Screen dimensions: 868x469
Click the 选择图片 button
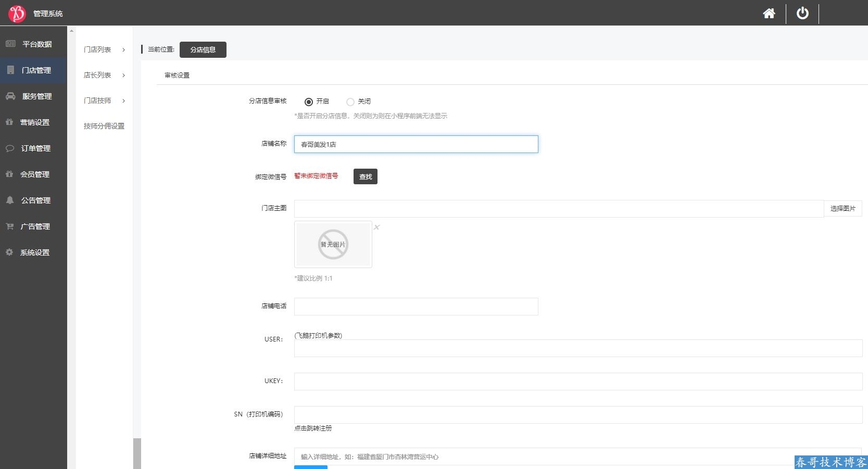point(842,209)
